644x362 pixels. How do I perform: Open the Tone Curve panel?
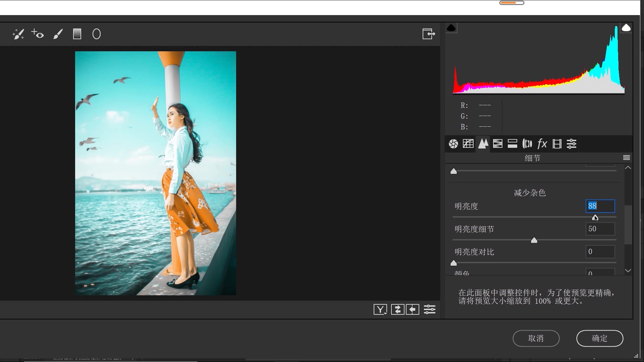(468, 144)
